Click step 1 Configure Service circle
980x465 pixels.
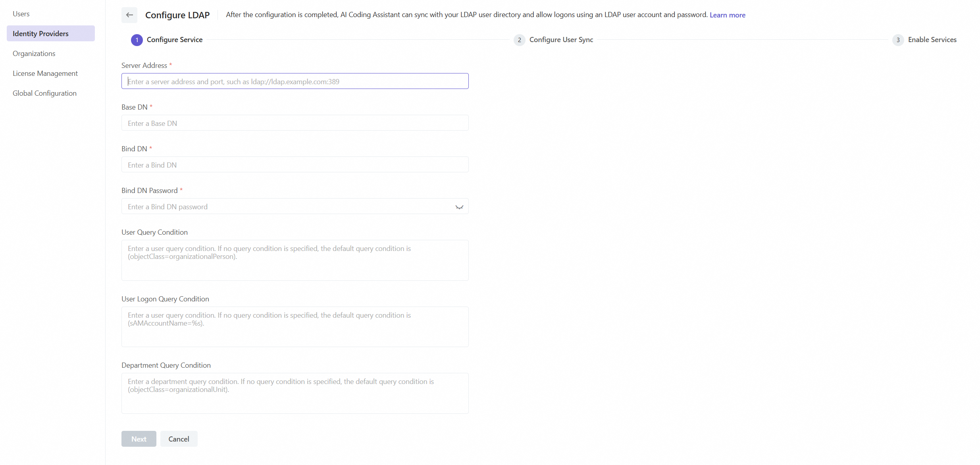click(137, 40)
